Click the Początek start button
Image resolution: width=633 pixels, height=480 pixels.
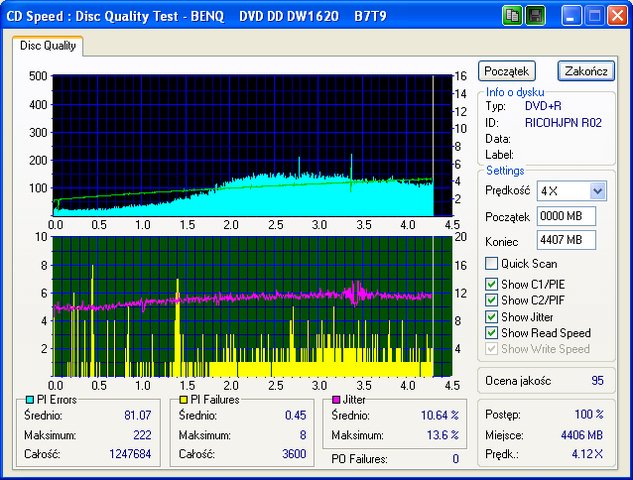[x=507, y=71]
